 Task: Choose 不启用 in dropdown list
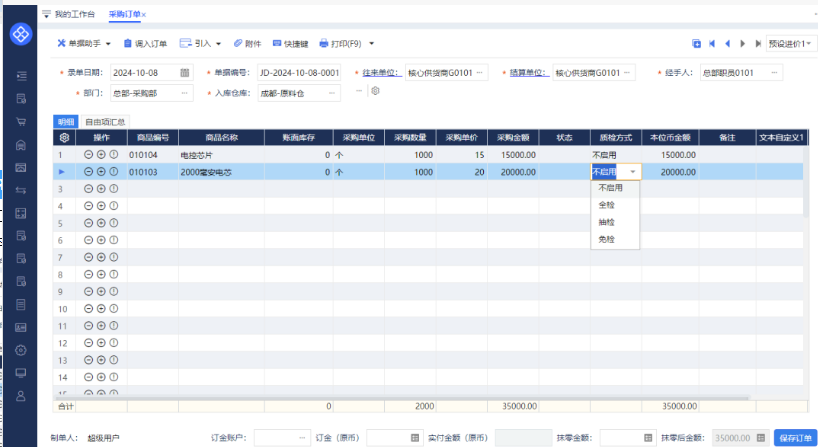pos(615,188)
